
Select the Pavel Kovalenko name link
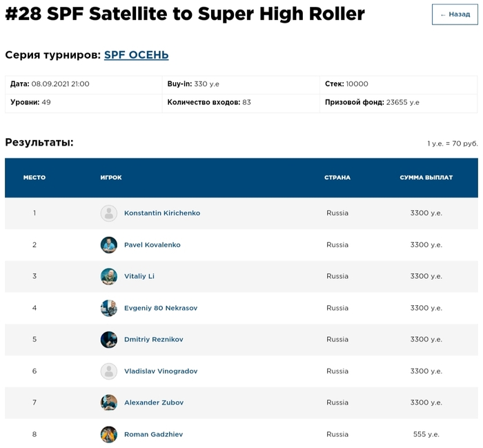pos(152,245)
